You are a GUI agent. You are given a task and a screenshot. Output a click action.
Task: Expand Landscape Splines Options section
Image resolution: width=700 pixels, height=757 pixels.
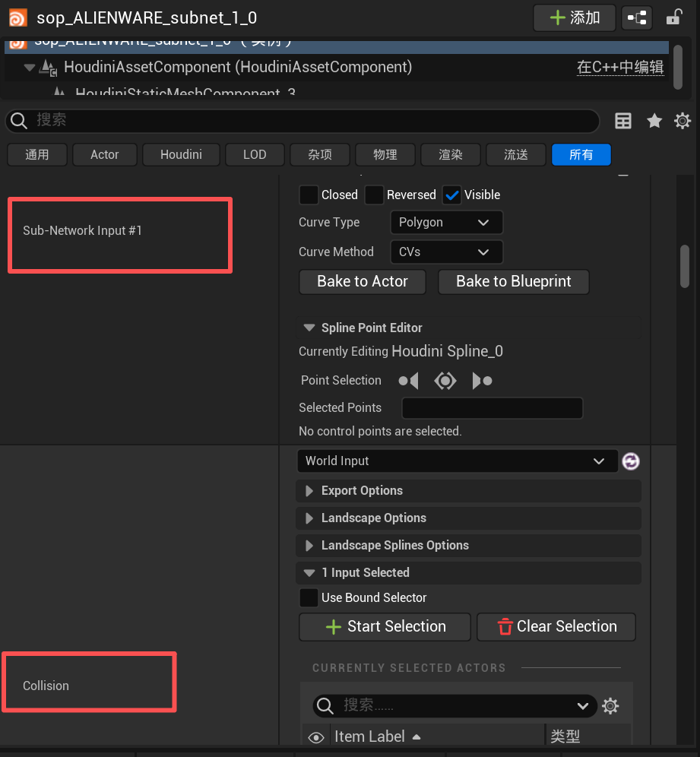coord(309,546)
